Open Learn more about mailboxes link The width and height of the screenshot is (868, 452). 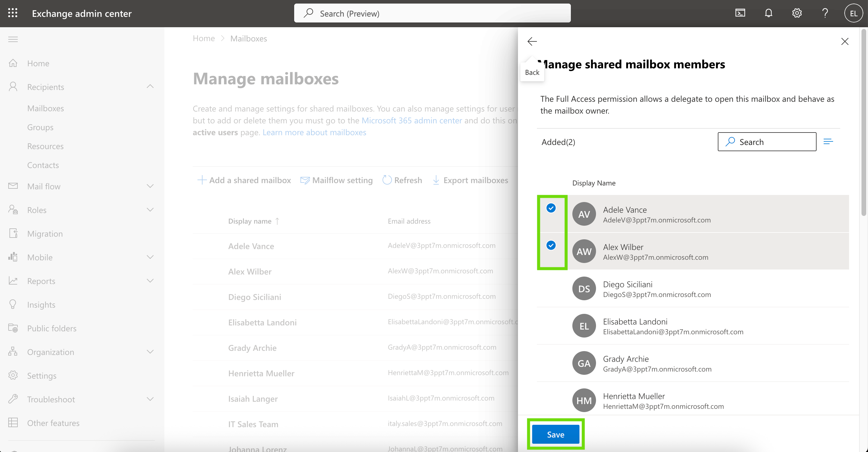click(x=314, y=132)
